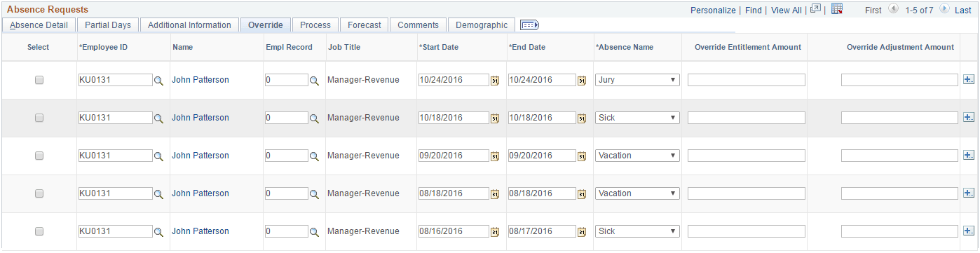Tick Select checkbox for 08/16/2016 row
This screenshot has width=980, height=253.
pyautogui.click(x=39, y=231)
